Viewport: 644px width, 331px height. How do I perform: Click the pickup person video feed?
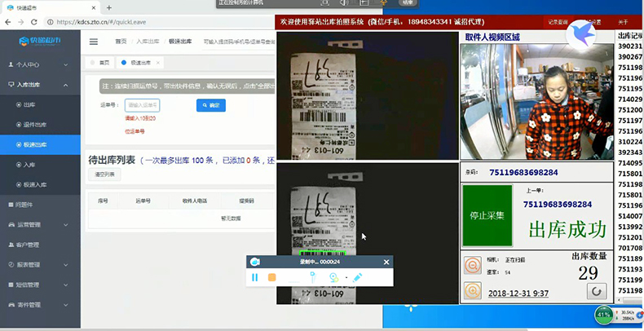537,101
